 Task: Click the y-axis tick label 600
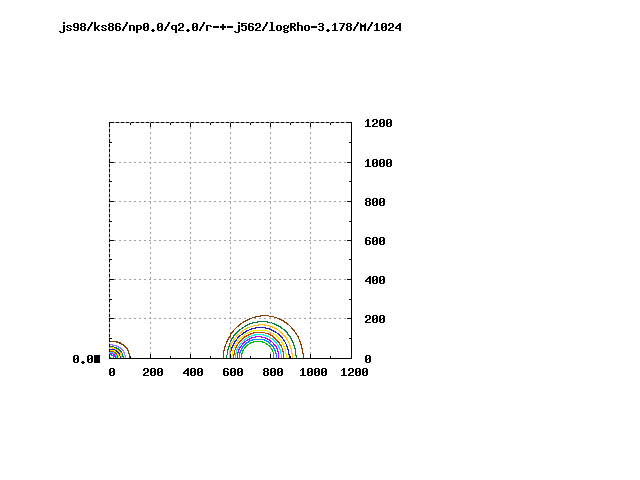(375, 241)
